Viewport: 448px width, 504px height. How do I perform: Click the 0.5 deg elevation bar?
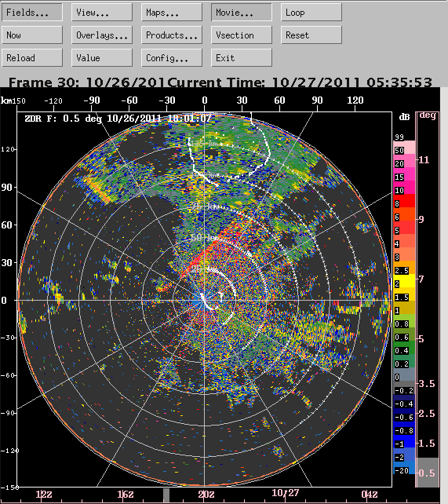coord(428,473)
